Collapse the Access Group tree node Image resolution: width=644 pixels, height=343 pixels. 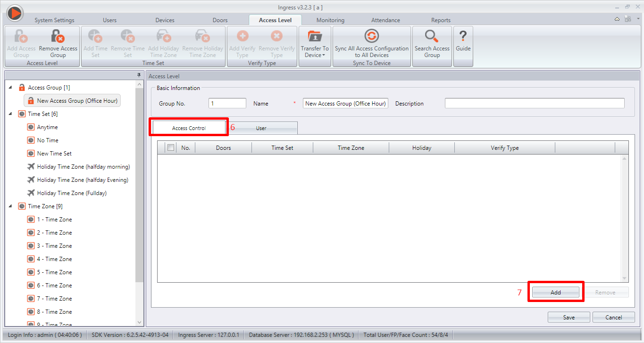[x=11, y=88]
